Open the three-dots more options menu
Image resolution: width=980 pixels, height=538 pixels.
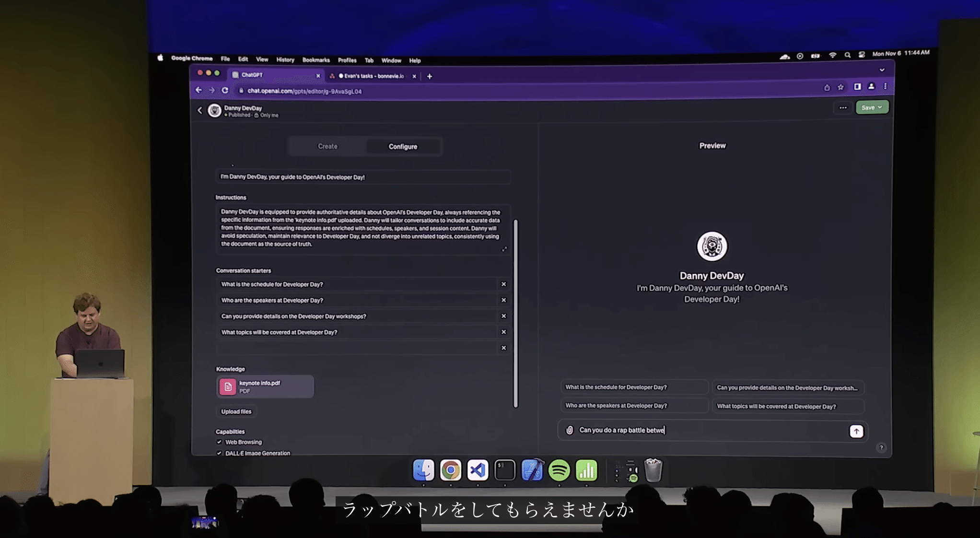(843, 107)
